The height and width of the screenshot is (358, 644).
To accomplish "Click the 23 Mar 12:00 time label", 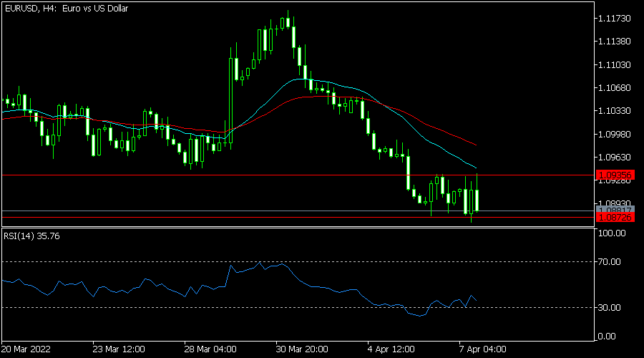I will click(119, 349).
